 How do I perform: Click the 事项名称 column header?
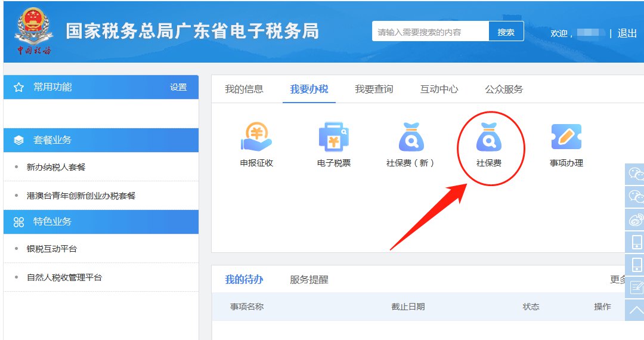pyautogui.click(x=246, y=307)
